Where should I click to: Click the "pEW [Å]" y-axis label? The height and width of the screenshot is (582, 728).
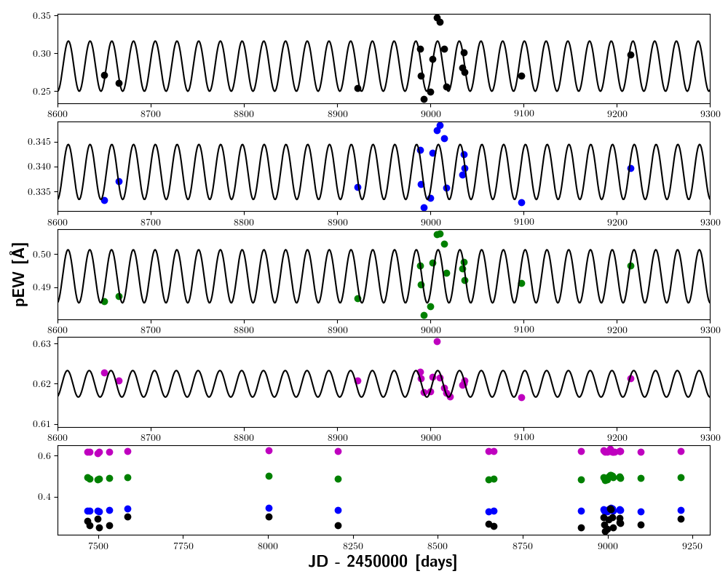pyautogui.click(x=19, y=274)
